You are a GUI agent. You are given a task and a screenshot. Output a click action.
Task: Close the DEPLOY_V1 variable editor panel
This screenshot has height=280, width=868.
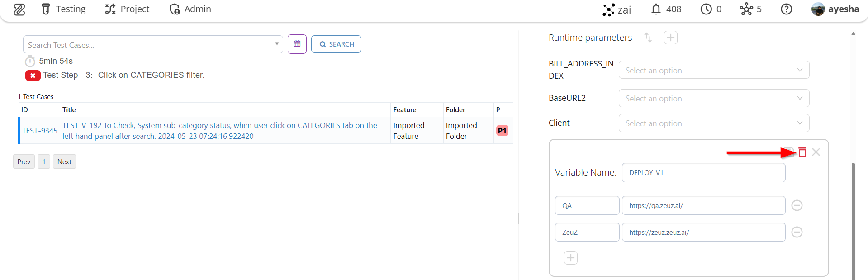point(816,152)
